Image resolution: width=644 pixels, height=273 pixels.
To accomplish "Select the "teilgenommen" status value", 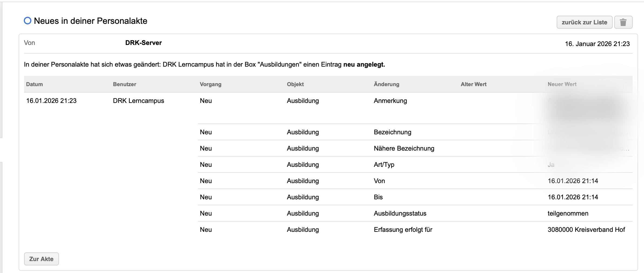I will 568,213.
